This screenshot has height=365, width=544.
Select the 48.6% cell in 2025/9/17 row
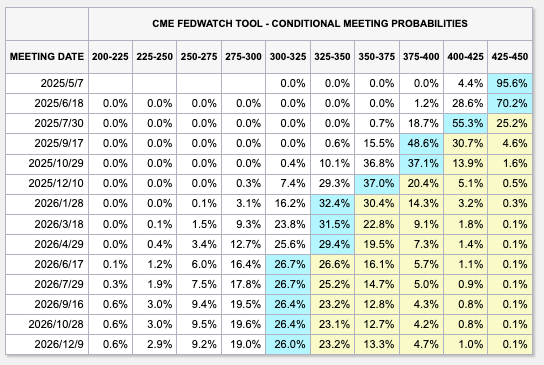click(x=421, y=143)
